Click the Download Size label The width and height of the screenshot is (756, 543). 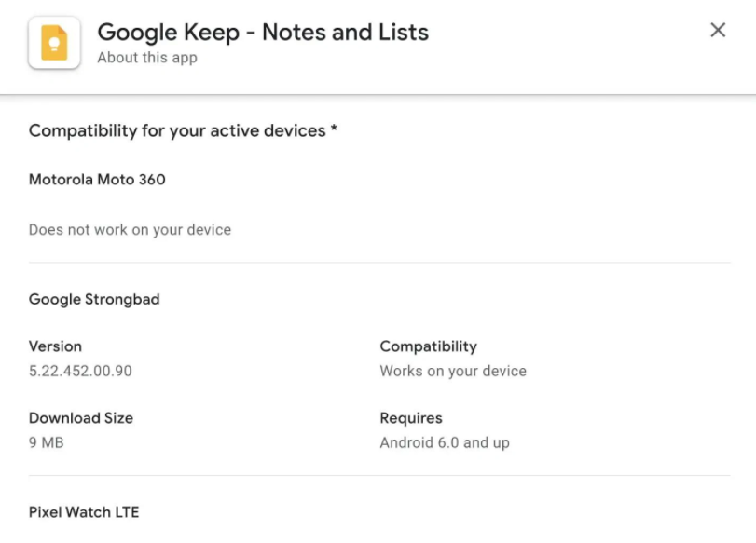[80, 418]
